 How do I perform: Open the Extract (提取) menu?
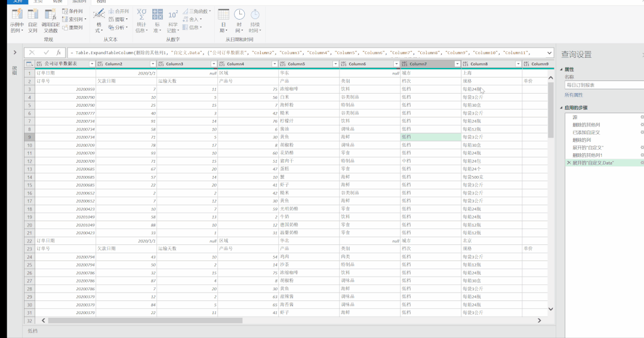pos(118,19)
